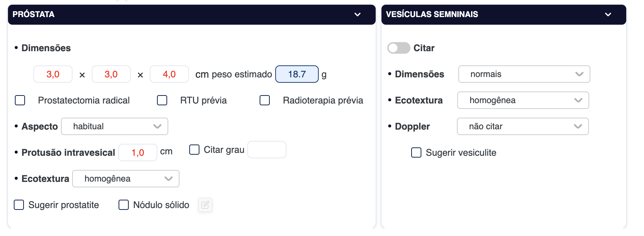Tick the Sugerir vesiculite checkbox
This screenshot has height=236, width=644.
[x=416, y=152]
